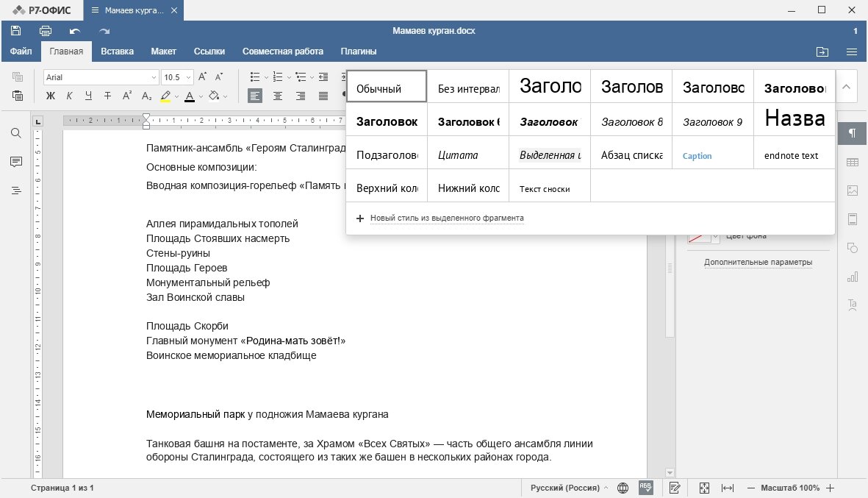
Task: Switch to the Совместная работа tab
Action: [282, 51]
